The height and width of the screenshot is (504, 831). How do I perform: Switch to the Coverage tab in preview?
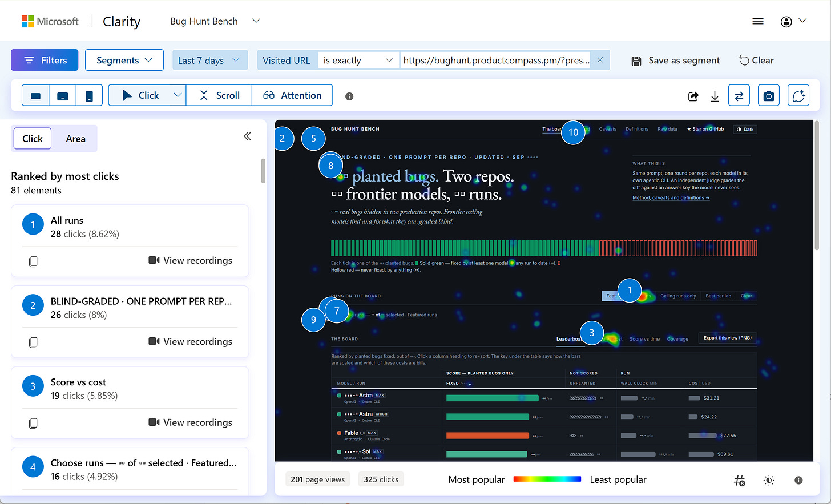point(677,339)
